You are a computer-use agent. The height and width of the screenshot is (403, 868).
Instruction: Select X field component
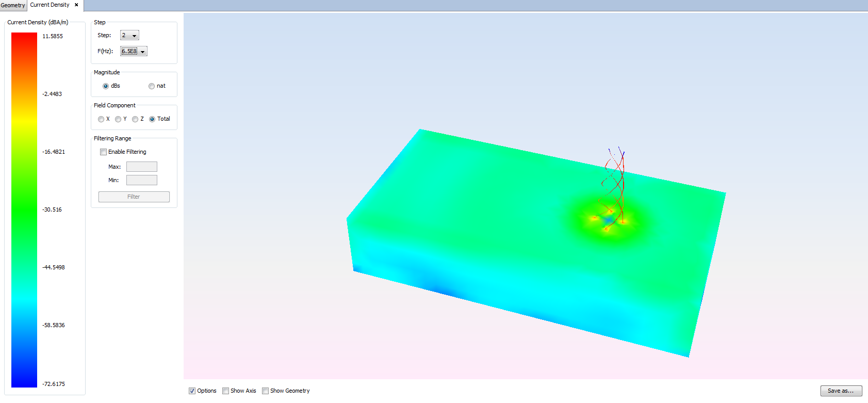coord(101,119)
